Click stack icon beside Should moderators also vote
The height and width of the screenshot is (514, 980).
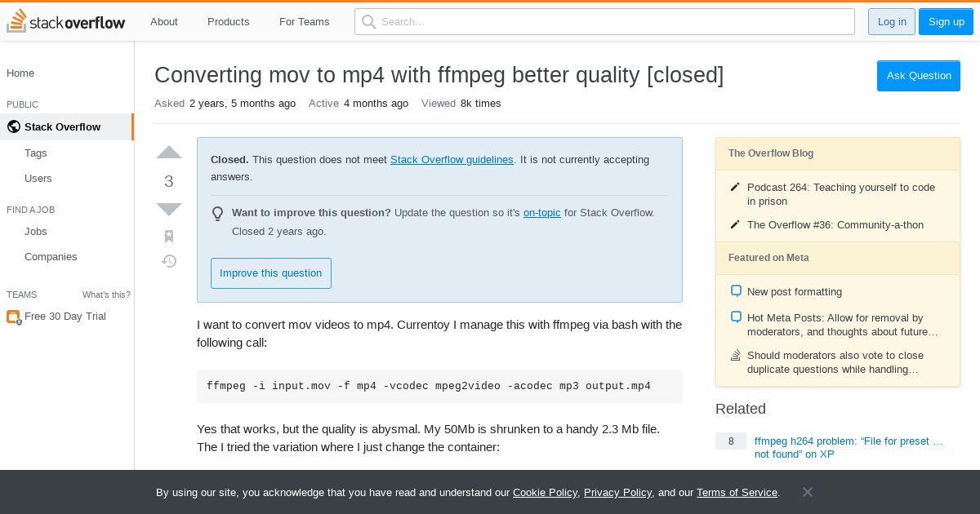(736, 355)
